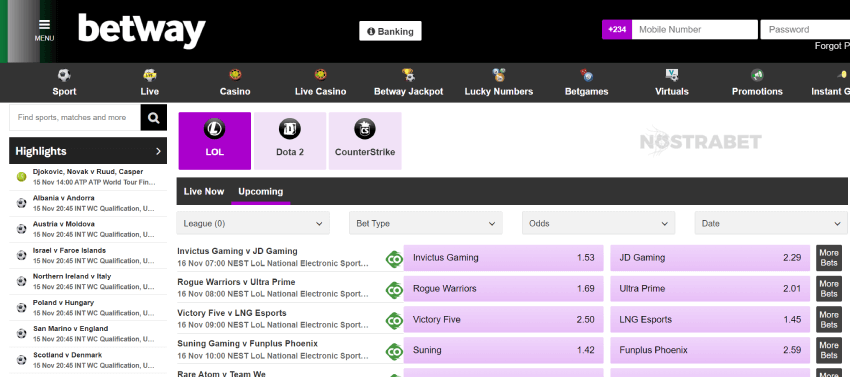Click tennis ball icon beside Djokovic match
This screenshot has height=377, width=850.
[22, 177]
